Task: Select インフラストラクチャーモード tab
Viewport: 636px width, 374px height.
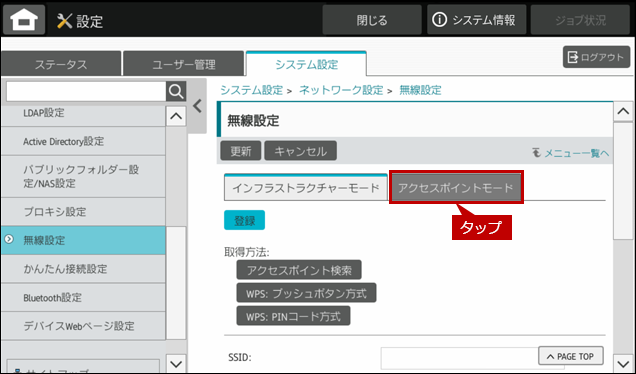Action: click(x=306, y=188)
